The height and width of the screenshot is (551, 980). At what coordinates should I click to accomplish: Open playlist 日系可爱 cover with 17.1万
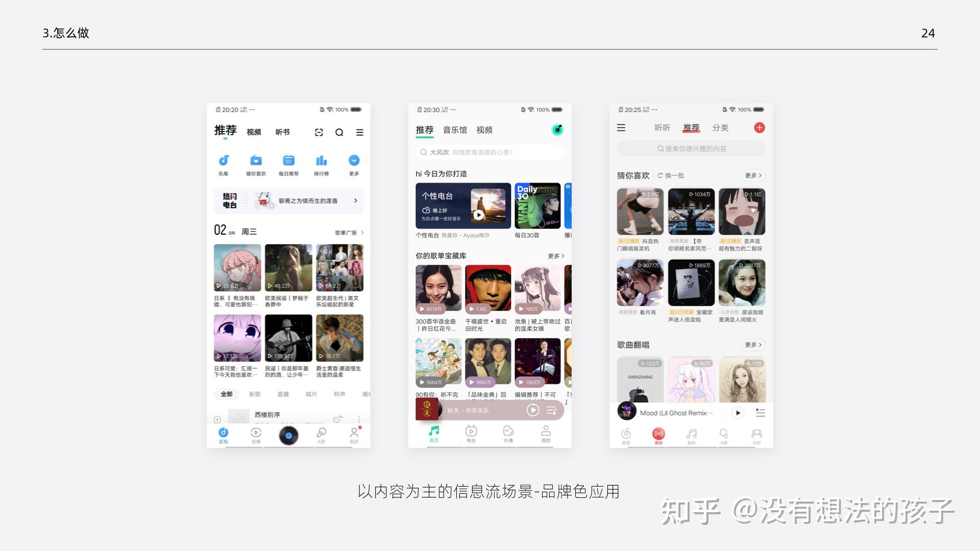[237, 338]
